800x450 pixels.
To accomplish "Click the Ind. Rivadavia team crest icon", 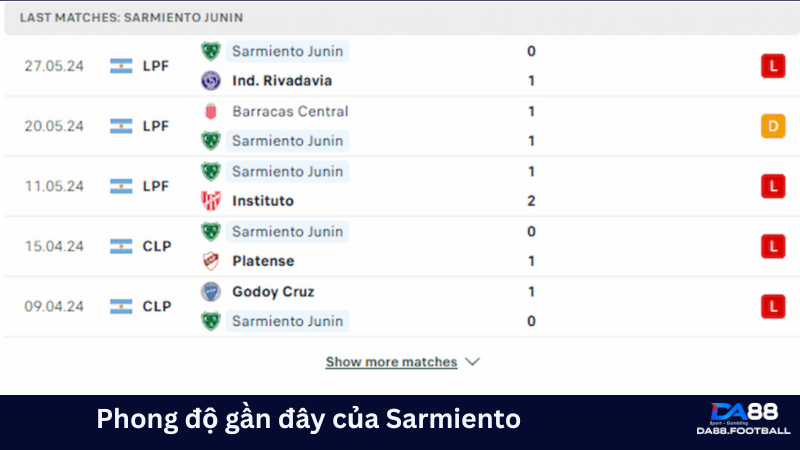I will coord(210,81).
